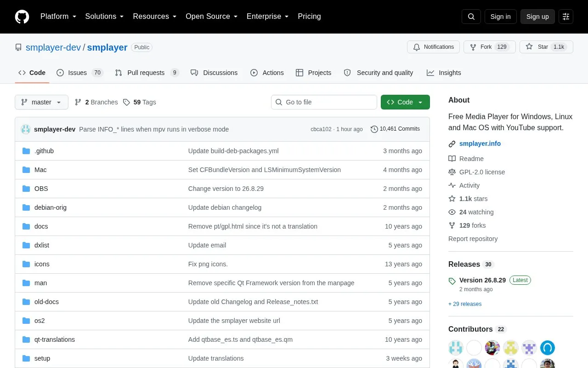Viewport: 588px width, 368px height.
Task: View the 10,461 Commits history
Action: pyautogui.click(x=395, y=129)
